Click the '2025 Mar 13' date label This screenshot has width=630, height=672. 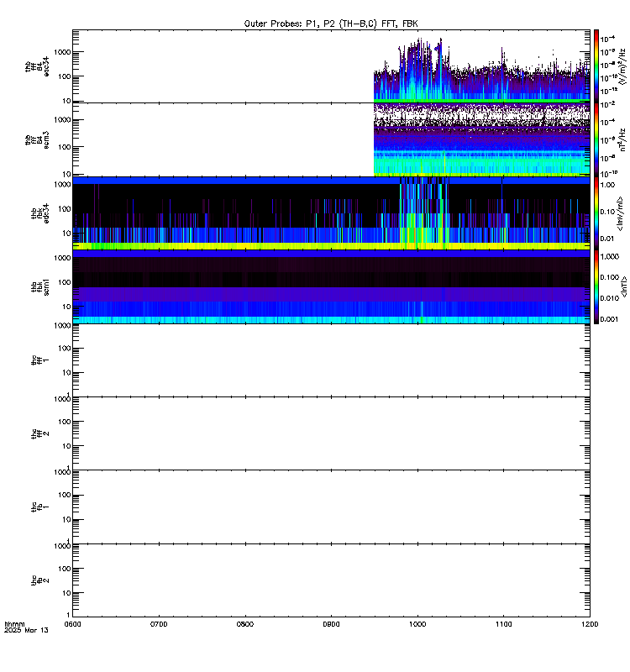point(26,631)
